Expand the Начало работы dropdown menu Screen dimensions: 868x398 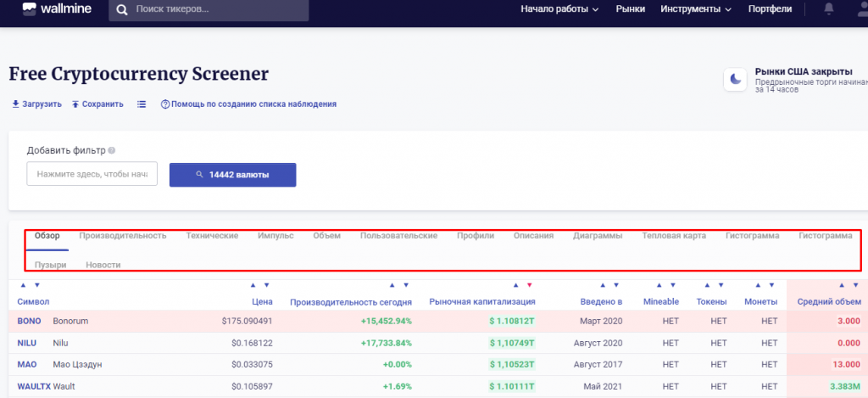[559, 9]
